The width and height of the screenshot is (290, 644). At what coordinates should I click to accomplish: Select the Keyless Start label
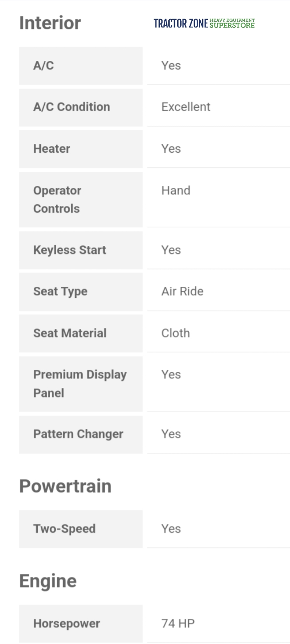[70, 250]
